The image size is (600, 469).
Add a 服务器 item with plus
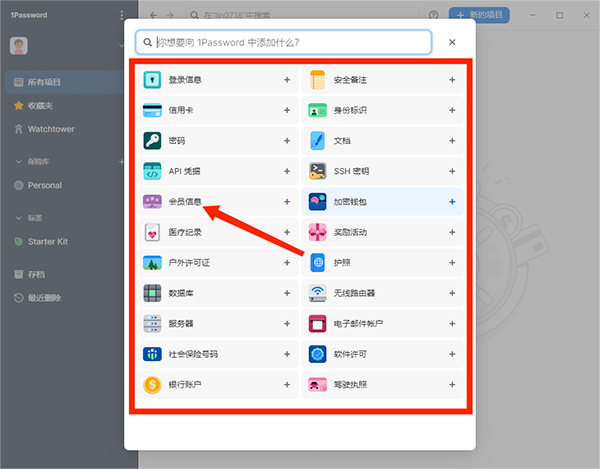point(287,324)
